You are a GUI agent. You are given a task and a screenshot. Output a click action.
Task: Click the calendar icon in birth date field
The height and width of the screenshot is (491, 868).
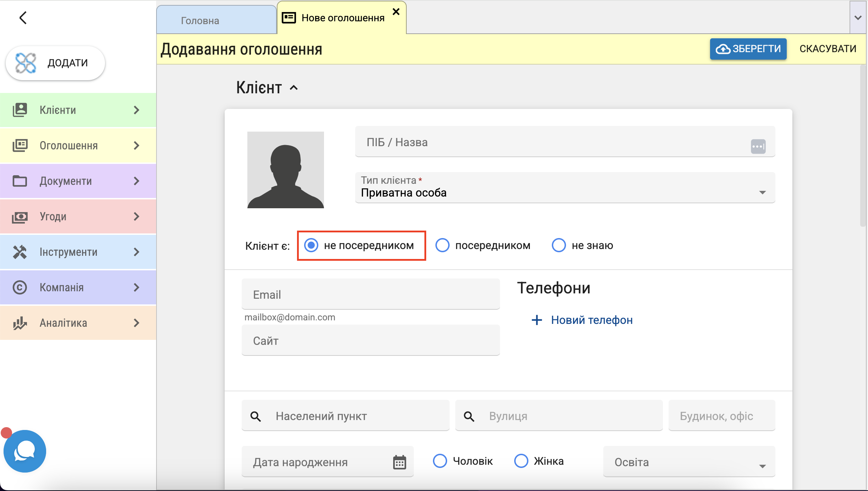pyautogui.click(x=399, y=462)
